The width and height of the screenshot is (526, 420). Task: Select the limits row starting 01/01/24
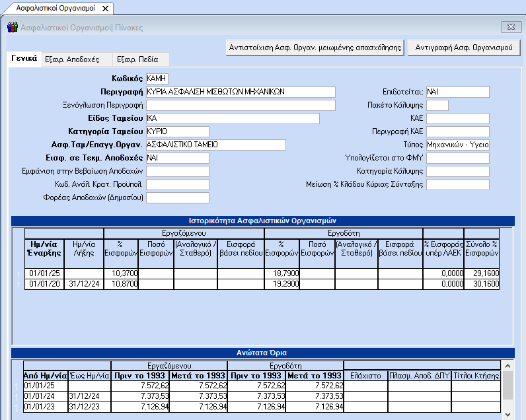262,396
